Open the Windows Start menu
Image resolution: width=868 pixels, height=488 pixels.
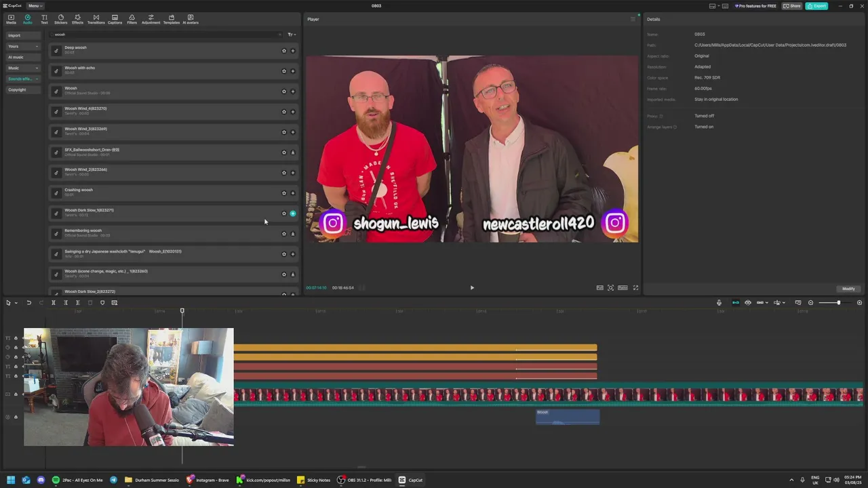point(11,480)
